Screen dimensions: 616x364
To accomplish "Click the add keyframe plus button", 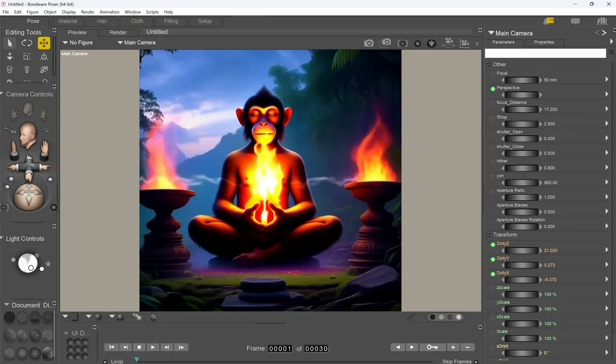I will pyautogui.click(x=453, y=347).
